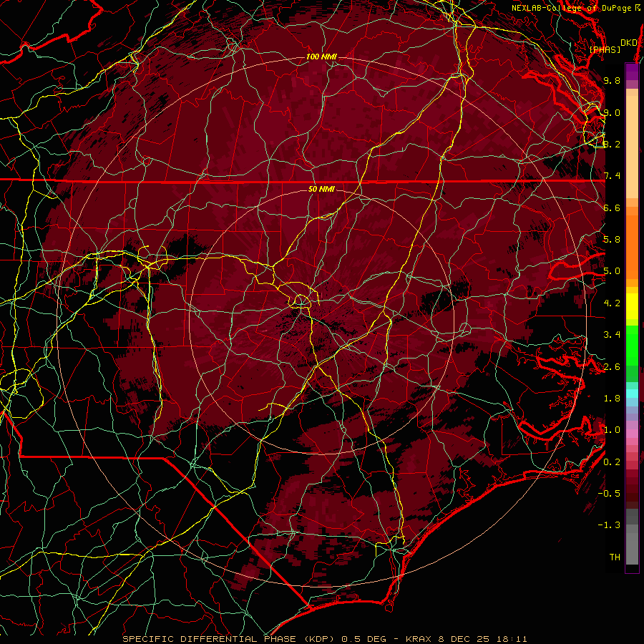Viewport: 644px width, 644px height.
Task: Select the 1.8 scale label
Action: (x=612, y=399)
